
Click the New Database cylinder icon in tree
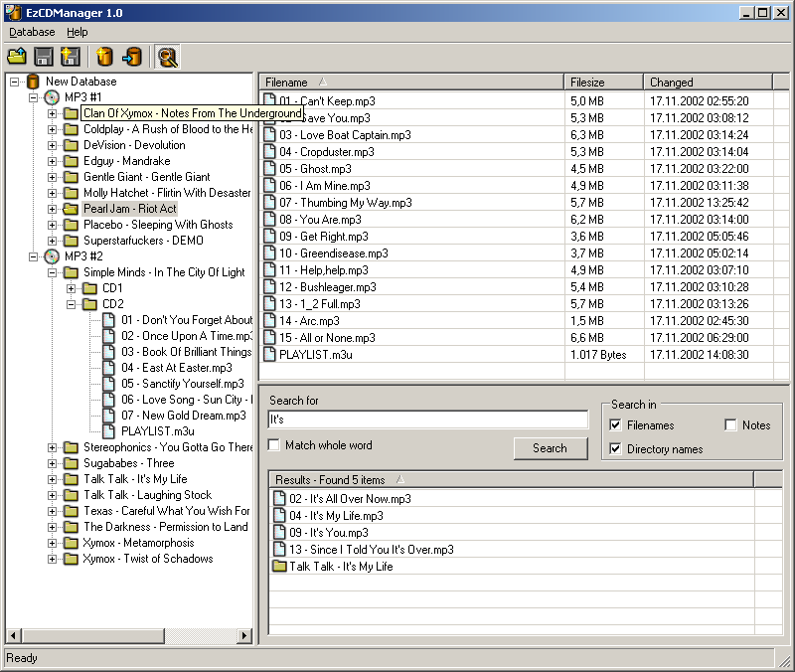click(33, 82)
